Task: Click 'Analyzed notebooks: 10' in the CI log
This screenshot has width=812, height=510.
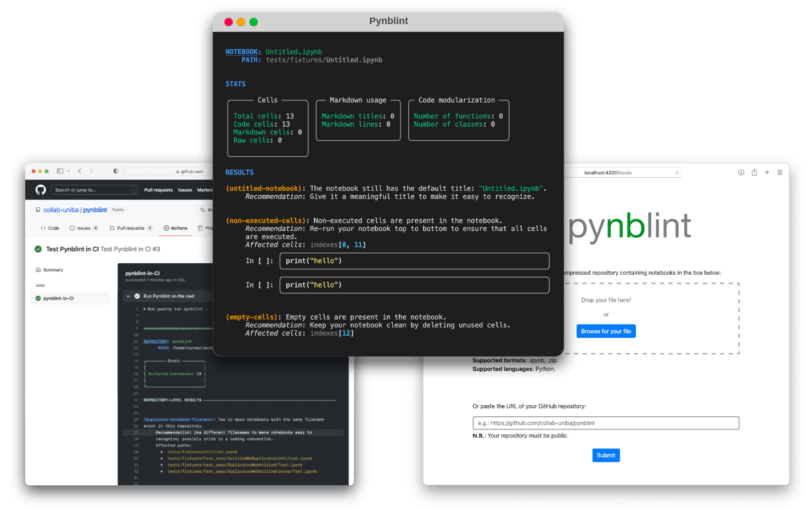Action: click(174, 374)
